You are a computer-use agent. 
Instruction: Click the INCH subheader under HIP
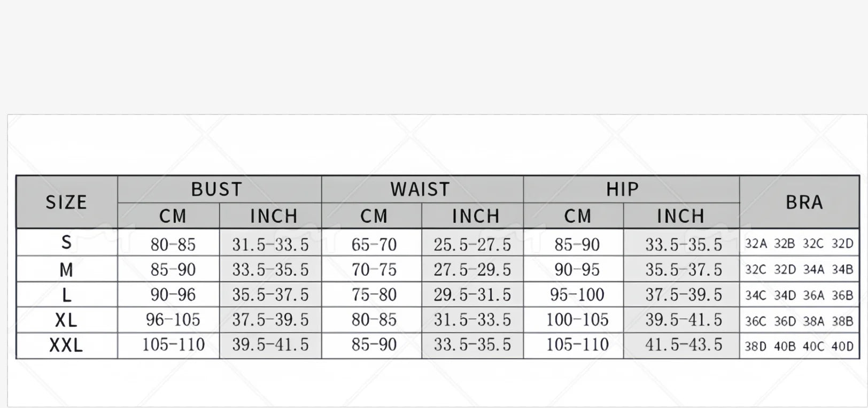(680, 216)
